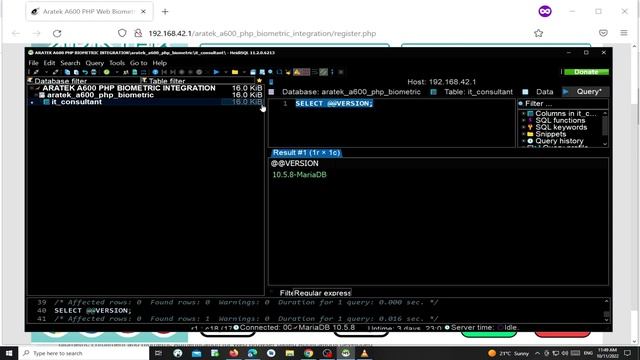Click the blue Help icon in toolbar
Viewport: 640px width, 360px height.
[x=155, y=72]
